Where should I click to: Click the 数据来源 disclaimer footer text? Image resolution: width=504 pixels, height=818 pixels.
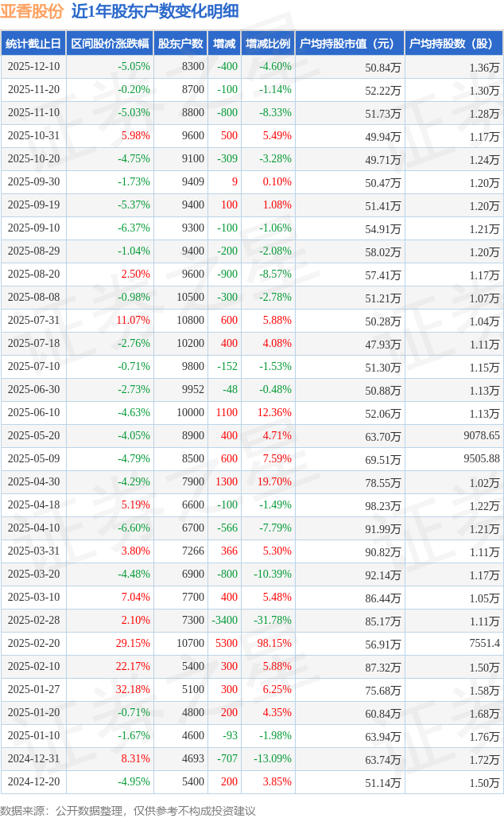(129, 810)
